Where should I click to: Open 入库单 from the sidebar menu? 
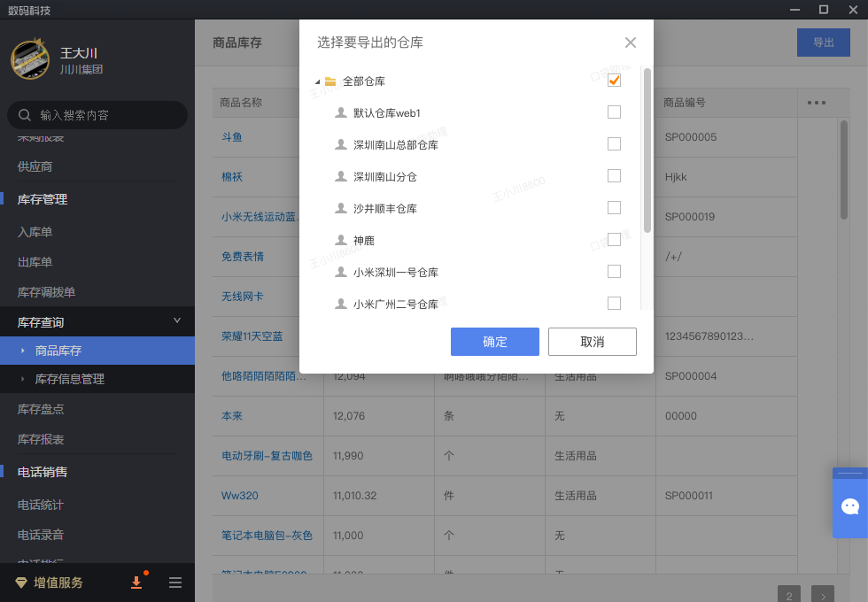(35, 232)
